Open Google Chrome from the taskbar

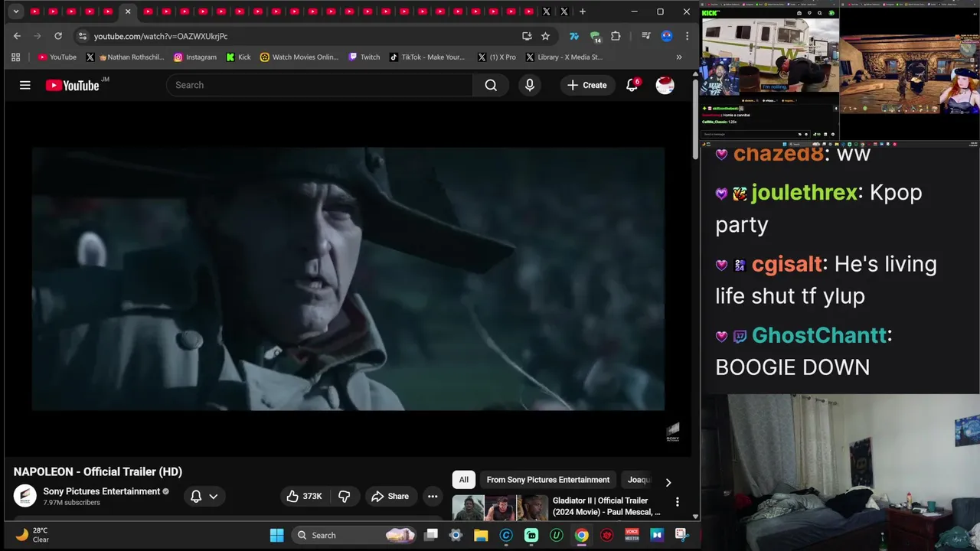click(x=582, y=535)
